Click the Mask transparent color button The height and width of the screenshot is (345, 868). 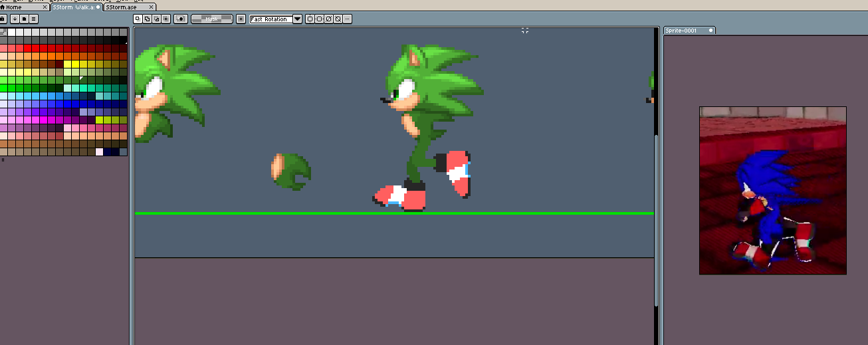(211, 19)
